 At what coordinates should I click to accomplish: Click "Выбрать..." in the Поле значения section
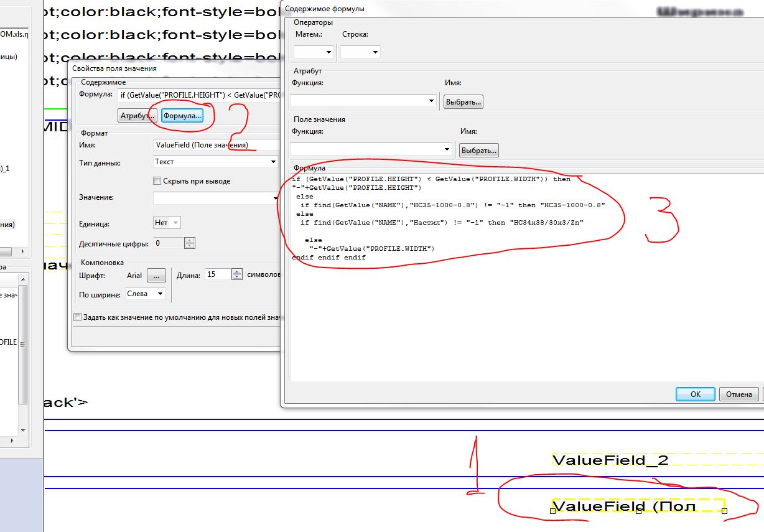(x=478, y=151)
